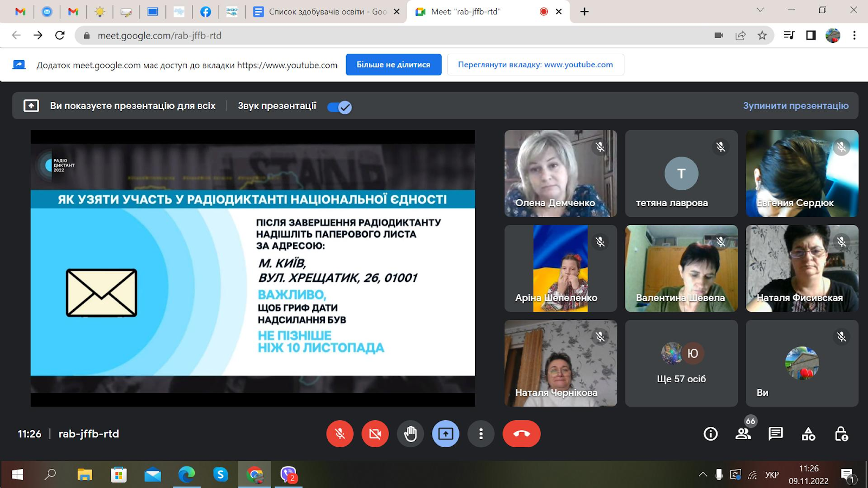868x488 pixels.
Task: Click УКР language indicator
Action: pyautogui.click(x=772, y=474)
